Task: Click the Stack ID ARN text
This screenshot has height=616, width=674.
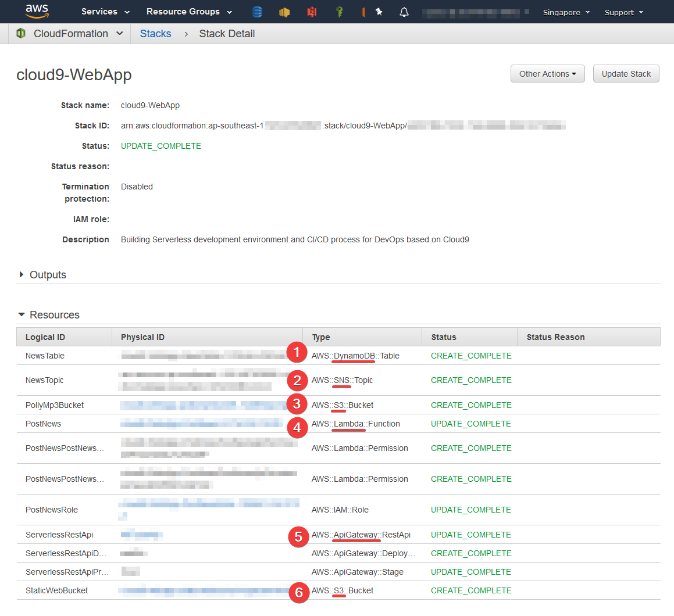Action: (343, 126)
